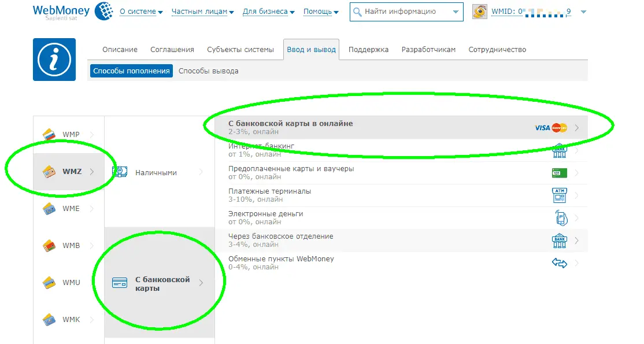Select the WMP wallet type label
The height and width of the screenshot is (344, 644).
click(71, 134)
